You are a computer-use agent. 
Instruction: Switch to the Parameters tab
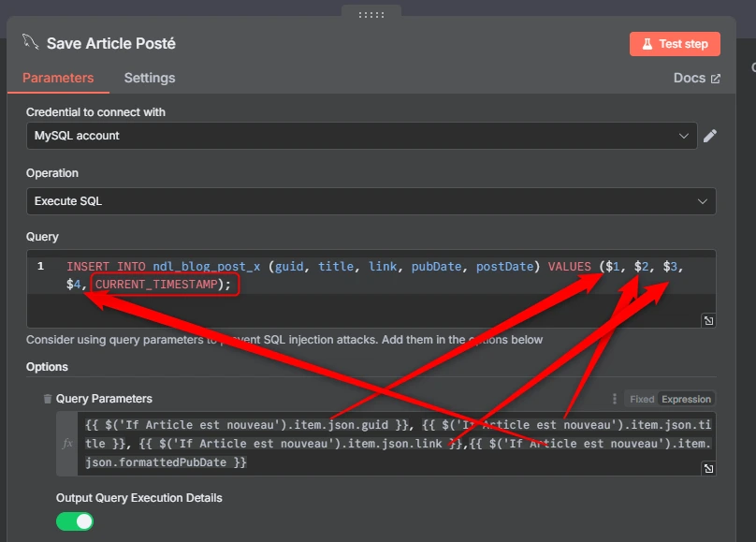(58, 78)
